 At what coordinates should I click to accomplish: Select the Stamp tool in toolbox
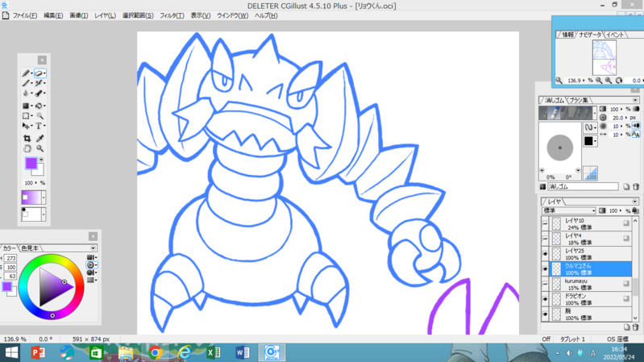pyautogui.click(x=39, y=94)
